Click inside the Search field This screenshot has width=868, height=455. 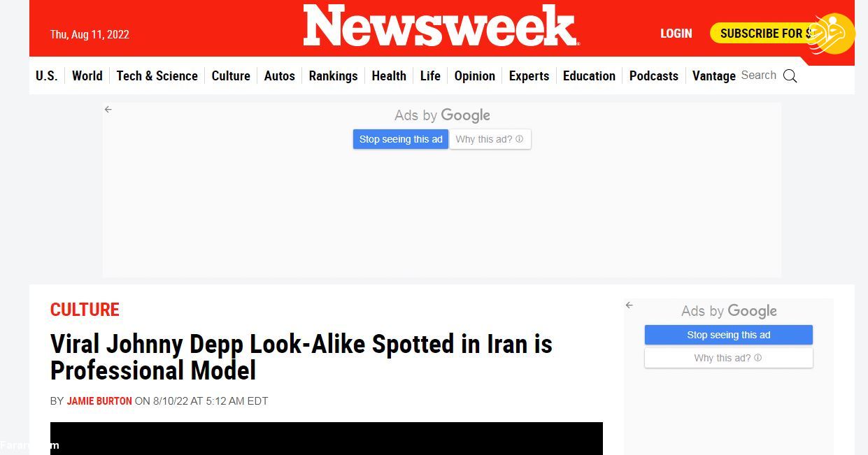click(x=759, y=75)
